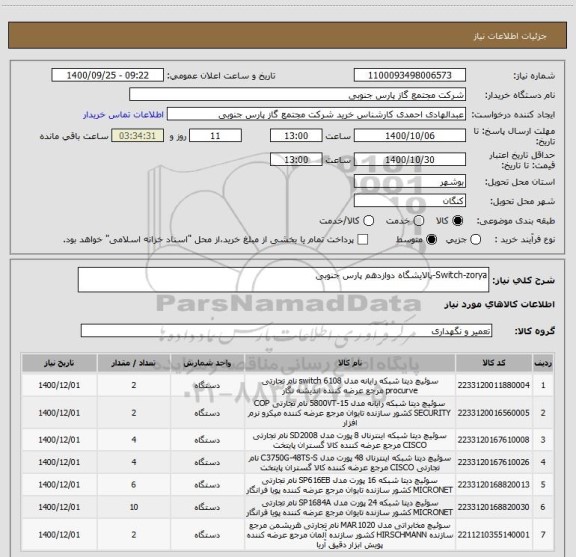Viewport: 576px width, 557px height.
Task: Click the ردیف column header
Action: point(543,363)
